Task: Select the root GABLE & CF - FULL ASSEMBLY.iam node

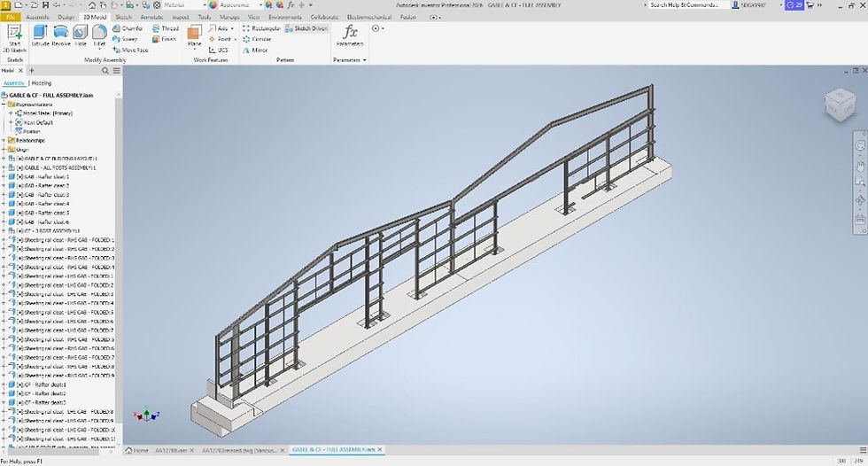Action: point(48,95)
